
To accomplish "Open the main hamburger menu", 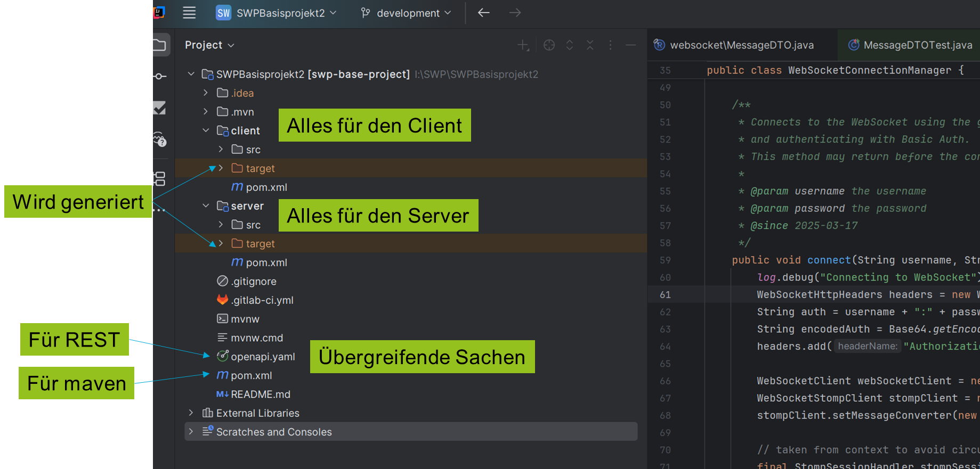I will pyautogui.click(x=189, y=13).
